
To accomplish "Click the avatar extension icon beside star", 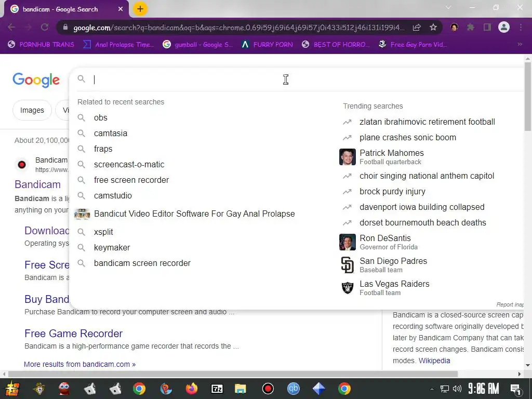I will 454,27.
